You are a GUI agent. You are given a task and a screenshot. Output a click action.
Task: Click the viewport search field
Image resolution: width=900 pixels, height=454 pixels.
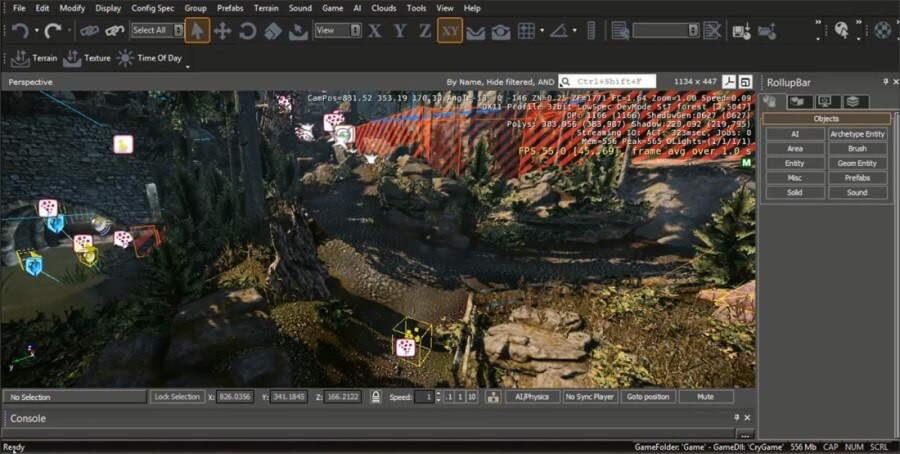[x=607, y=82]
